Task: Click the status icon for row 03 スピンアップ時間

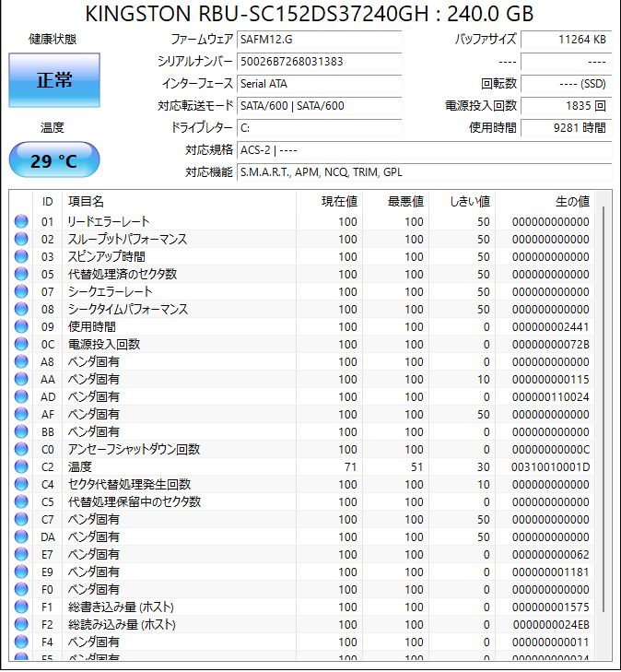Action: tap(21, 256)
